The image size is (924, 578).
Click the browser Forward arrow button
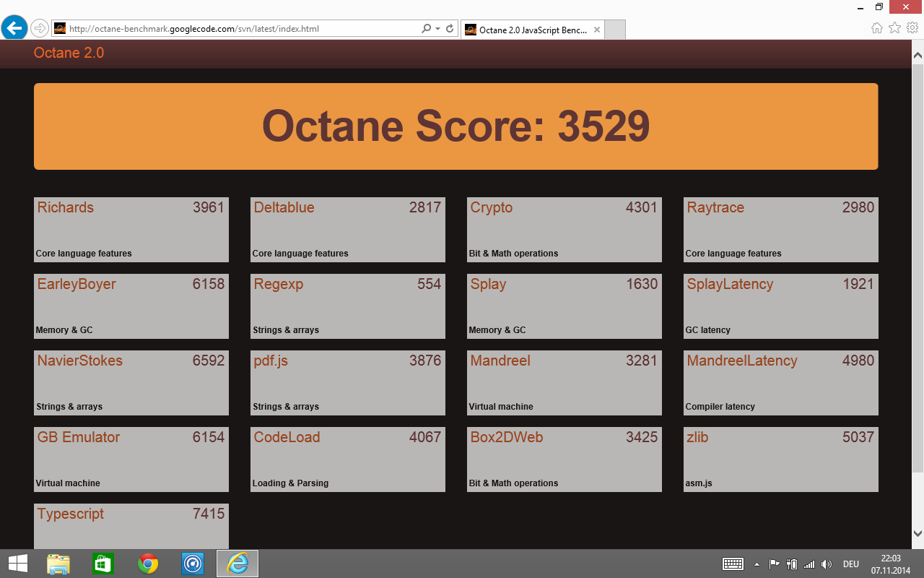pos(40,29)
